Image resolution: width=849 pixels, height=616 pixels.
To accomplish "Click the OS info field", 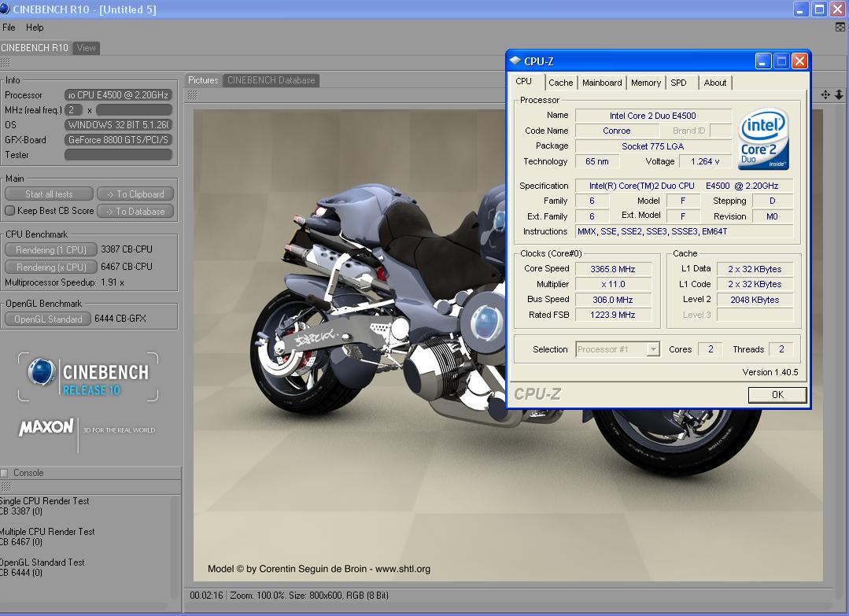I will [118, 124].
